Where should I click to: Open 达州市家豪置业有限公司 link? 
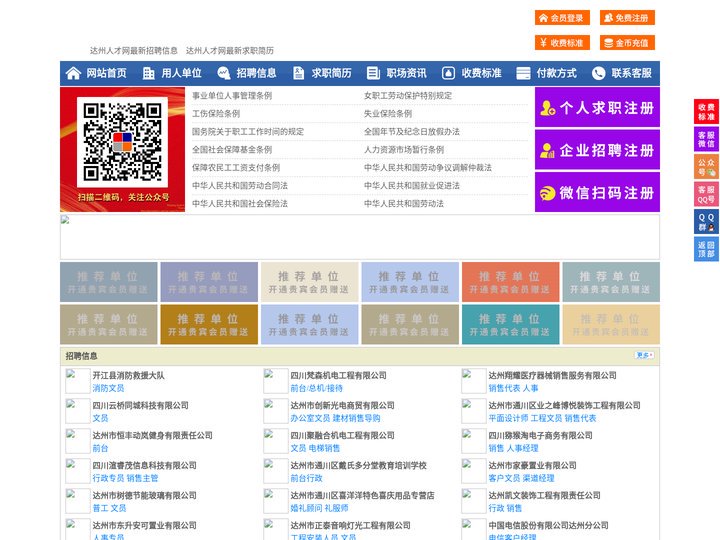[532, 465]
